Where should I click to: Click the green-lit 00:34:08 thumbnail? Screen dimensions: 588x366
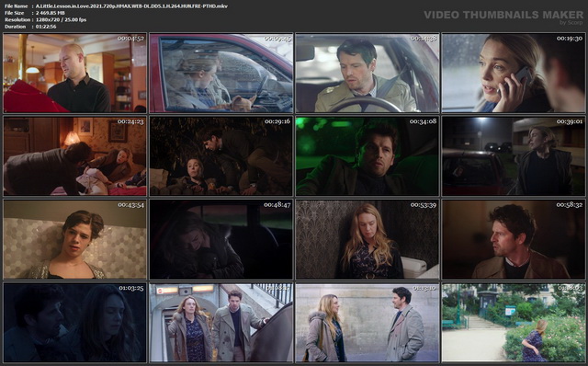point(367,156)
